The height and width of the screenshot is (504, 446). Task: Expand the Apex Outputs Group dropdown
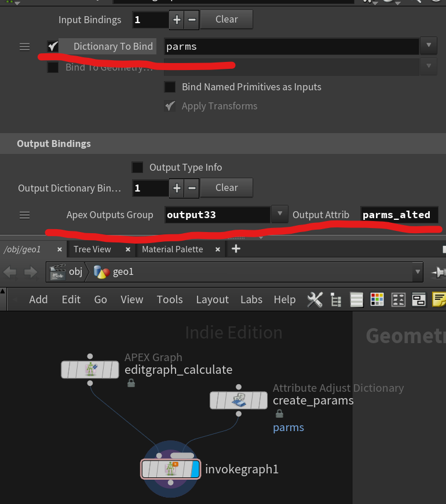click(x=280, y=215)
